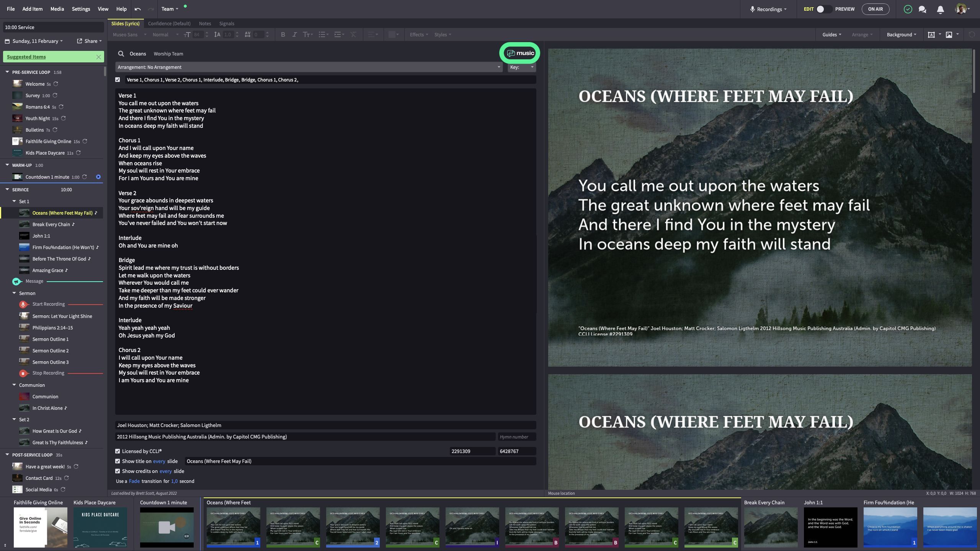Viewport: 980px width, 551px height.
Task: Open the Add Item menu
Action: [x=32, y=9]
